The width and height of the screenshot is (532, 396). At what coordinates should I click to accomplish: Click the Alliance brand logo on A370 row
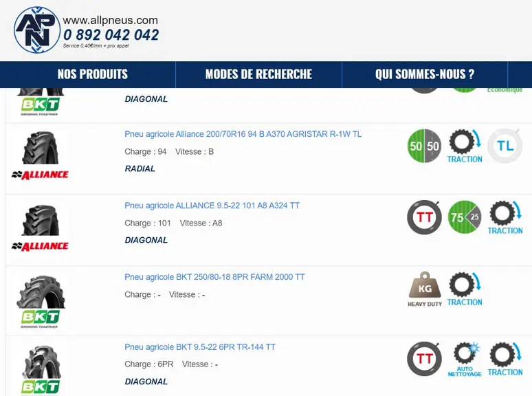tap(40, 175)
